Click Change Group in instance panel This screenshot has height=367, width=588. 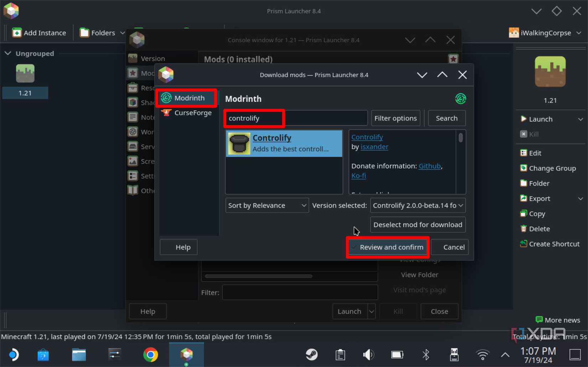548,168
